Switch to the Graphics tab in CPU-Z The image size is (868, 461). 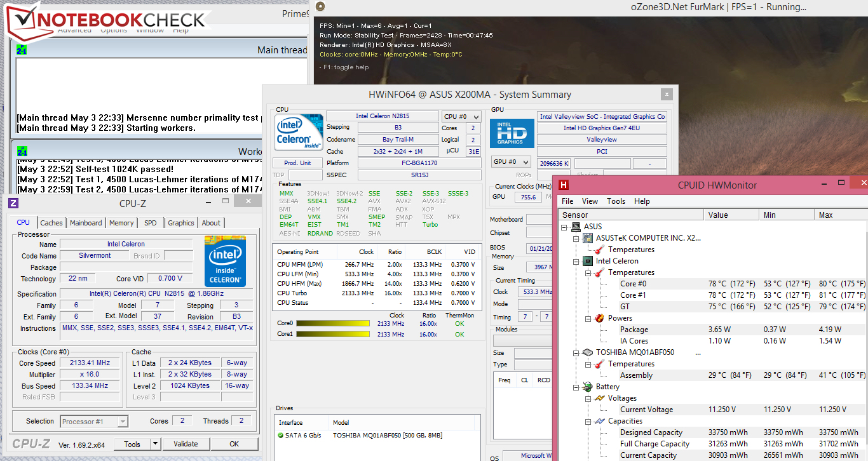(x=181, y=223)
